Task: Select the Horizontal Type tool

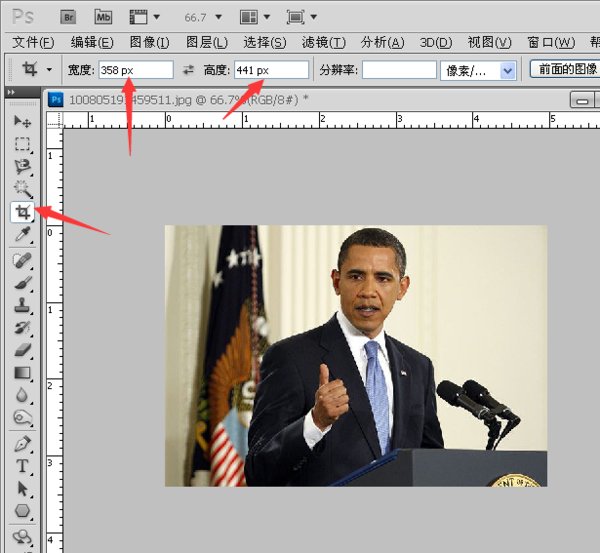Action: pos(22,466)
